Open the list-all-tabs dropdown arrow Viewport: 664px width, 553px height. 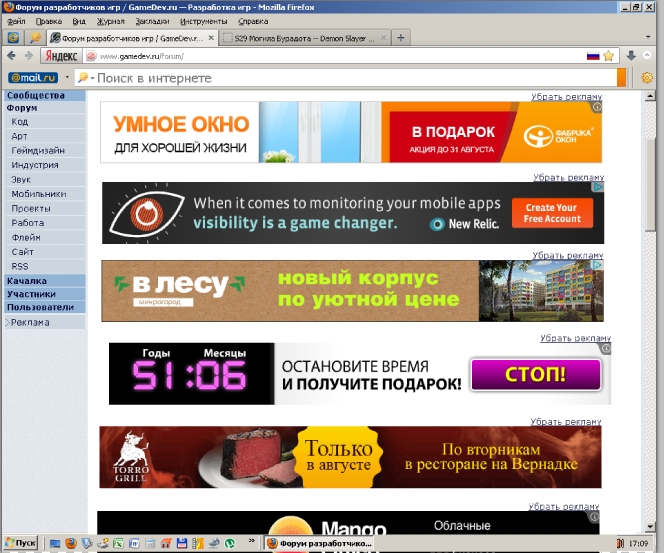pyautogui.click(x=647, y=37)
